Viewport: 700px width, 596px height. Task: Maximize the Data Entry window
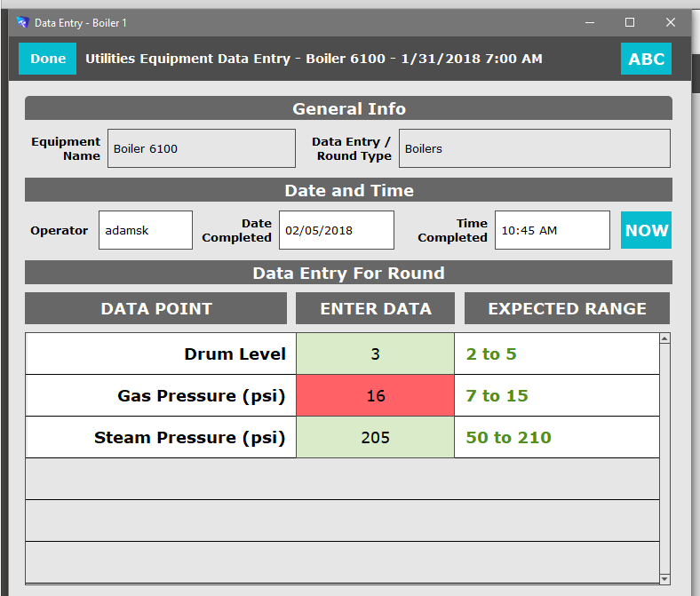click(x=630, y=22)
